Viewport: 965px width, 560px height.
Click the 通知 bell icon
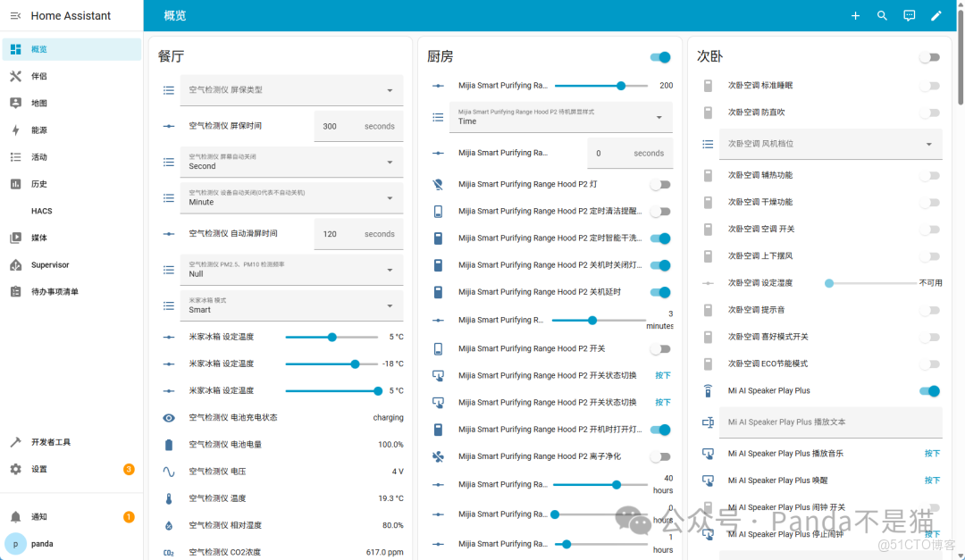(15, 517)
